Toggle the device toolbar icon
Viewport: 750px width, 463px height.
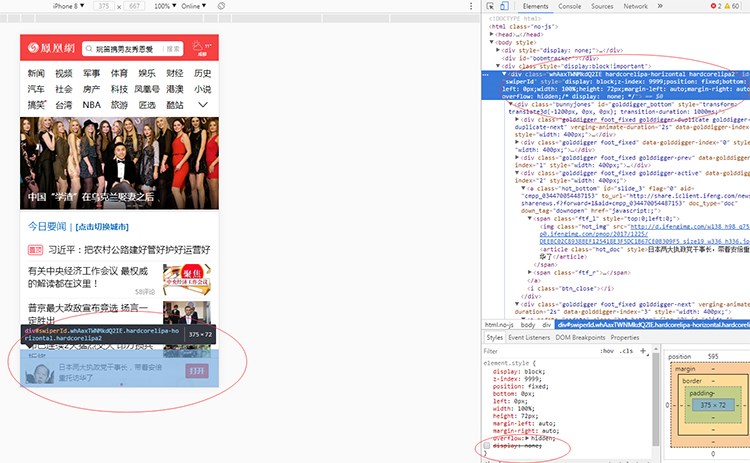504,6
